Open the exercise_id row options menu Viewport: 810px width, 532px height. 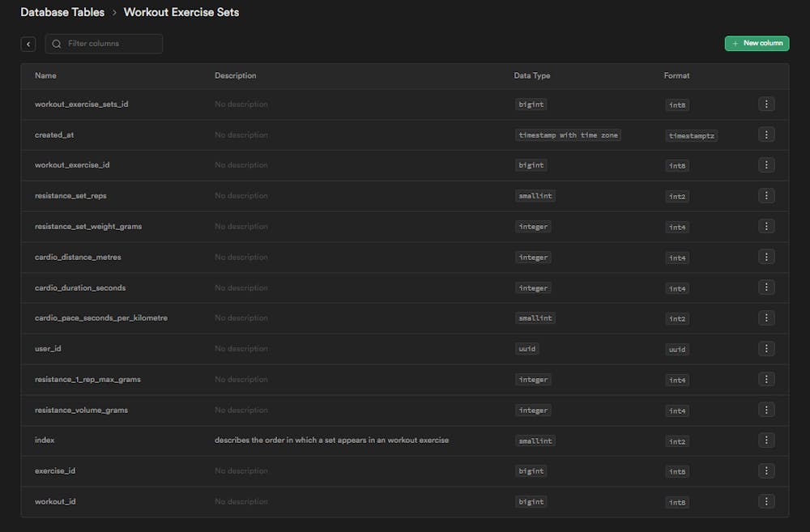(766, 470)
